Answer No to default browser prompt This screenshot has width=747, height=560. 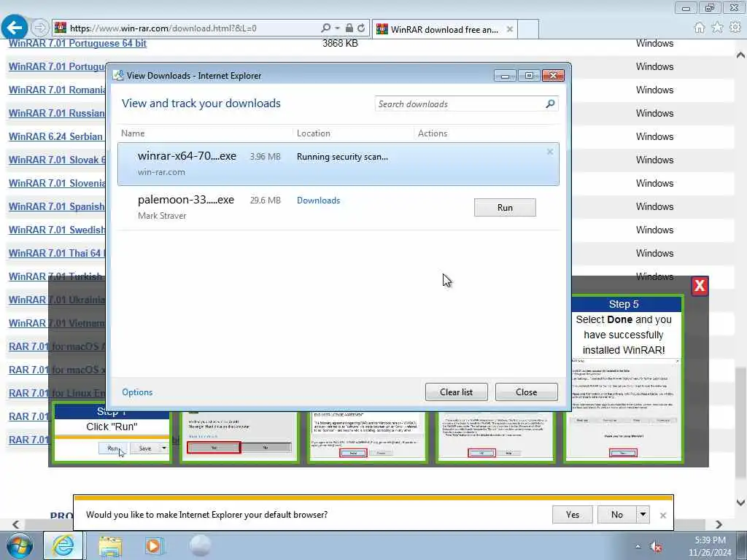point(617,515)
